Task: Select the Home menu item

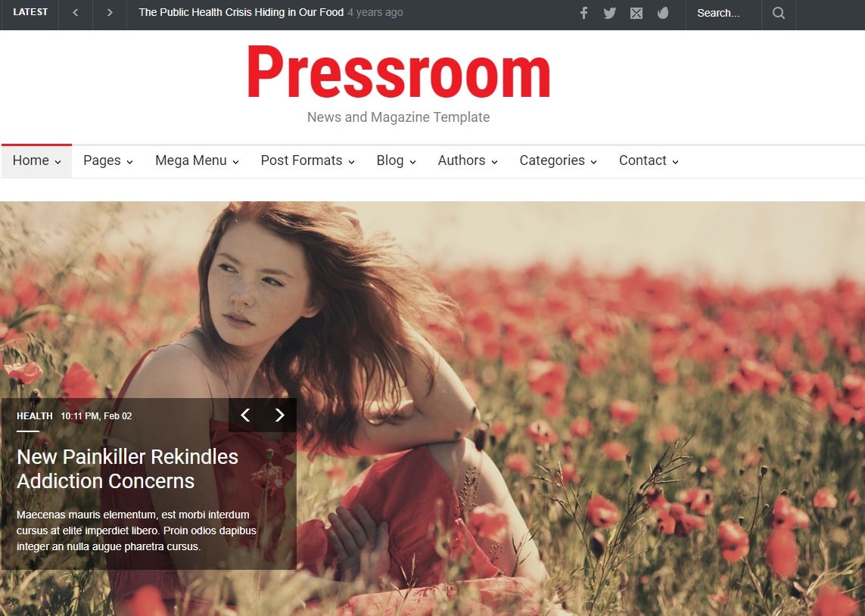Action: pyautogui.click(x=30, y=160)
